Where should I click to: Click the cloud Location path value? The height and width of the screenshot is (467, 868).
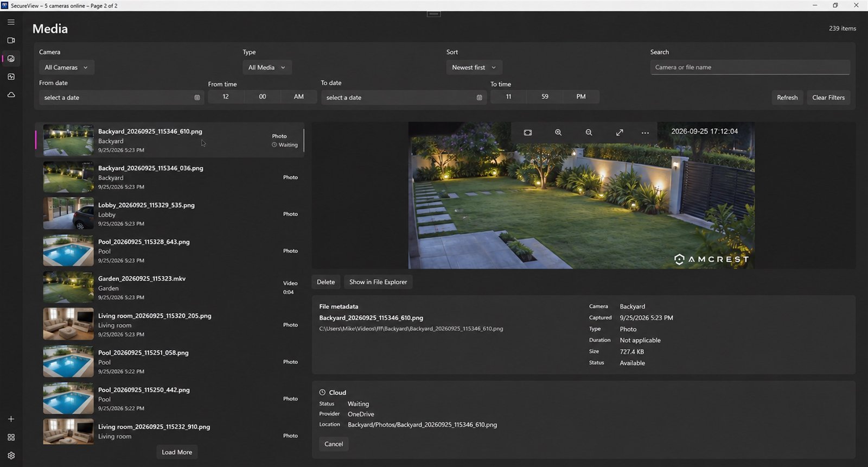(422, 425)
